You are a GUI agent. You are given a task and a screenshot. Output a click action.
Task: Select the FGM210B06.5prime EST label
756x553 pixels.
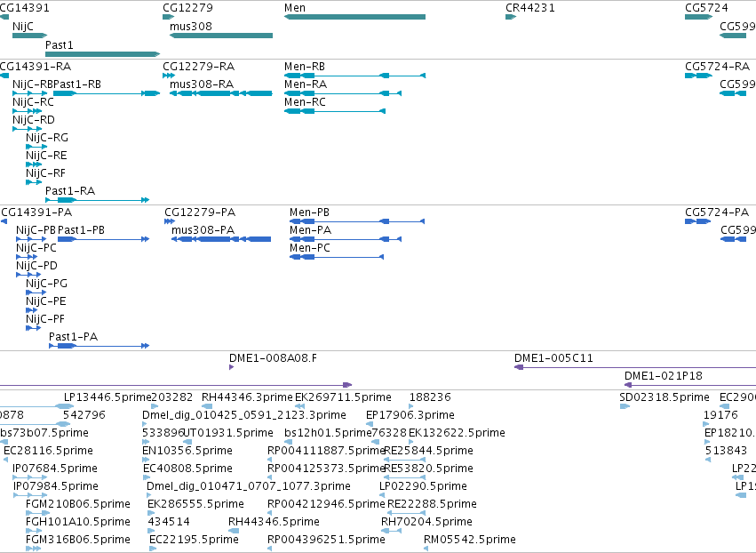[x=77, y=504]
